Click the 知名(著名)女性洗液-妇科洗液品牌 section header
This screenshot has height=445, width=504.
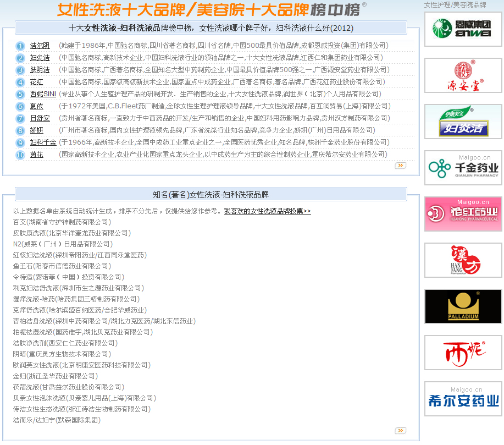tap(211, 195)
